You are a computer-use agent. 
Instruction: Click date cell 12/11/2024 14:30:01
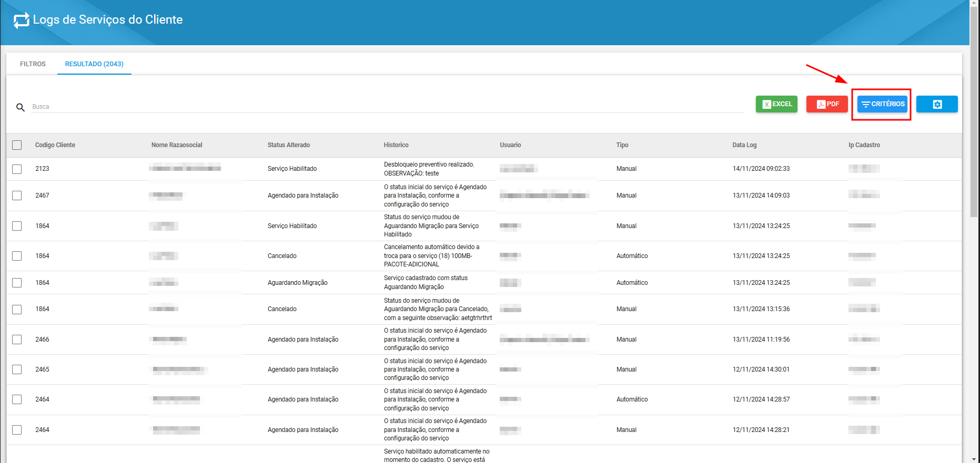click(x=761, y=369)
